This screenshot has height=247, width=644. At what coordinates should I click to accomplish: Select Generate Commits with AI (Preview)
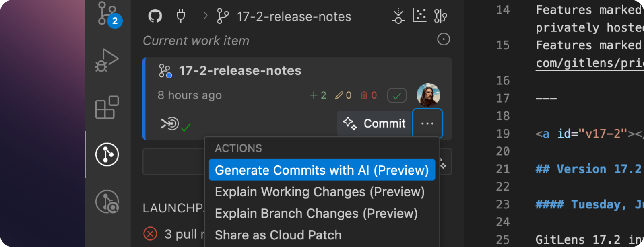(322, 170)
